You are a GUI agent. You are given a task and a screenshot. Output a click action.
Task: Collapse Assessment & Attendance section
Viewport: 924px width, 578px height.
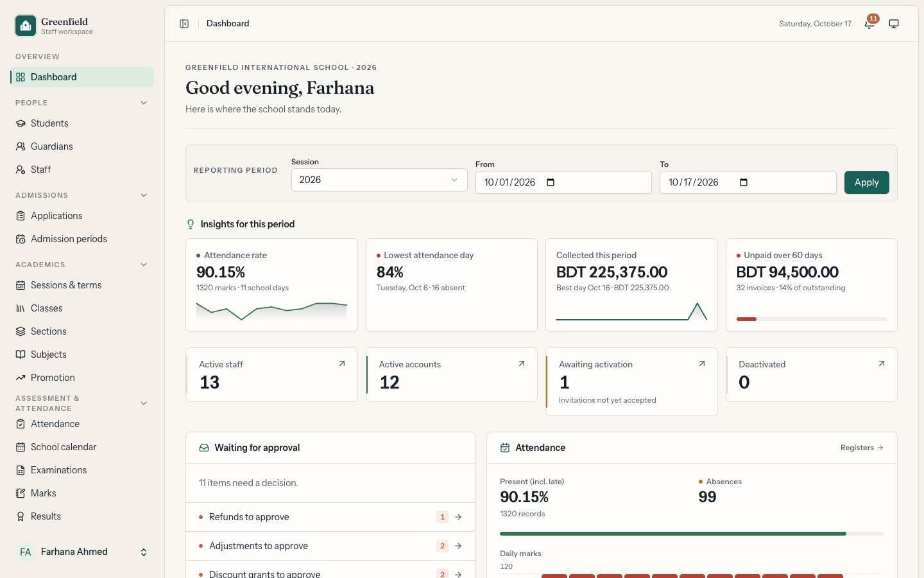click(x=144, y=403)
